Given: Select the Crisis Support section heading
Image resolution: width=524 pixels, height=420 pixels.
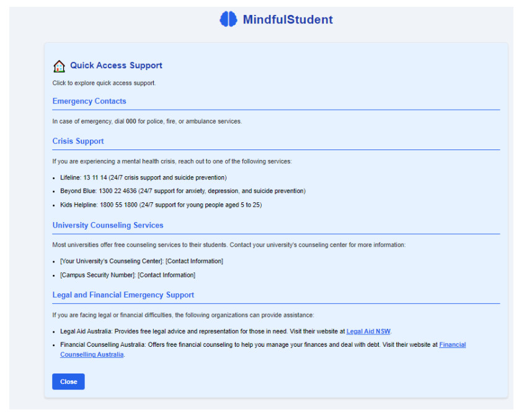Looking at the screenshot, I should pyautogui.click(x=78, y=141).
